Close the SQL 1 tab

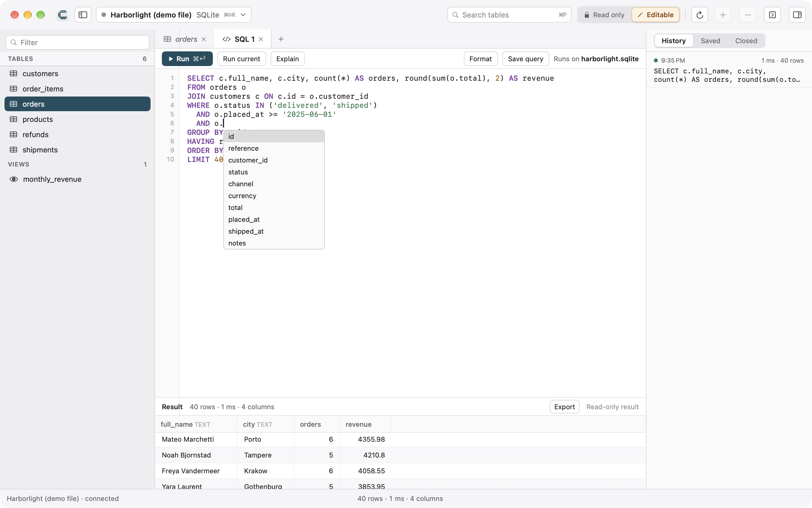pyautogui.click(x=261, y=39)
